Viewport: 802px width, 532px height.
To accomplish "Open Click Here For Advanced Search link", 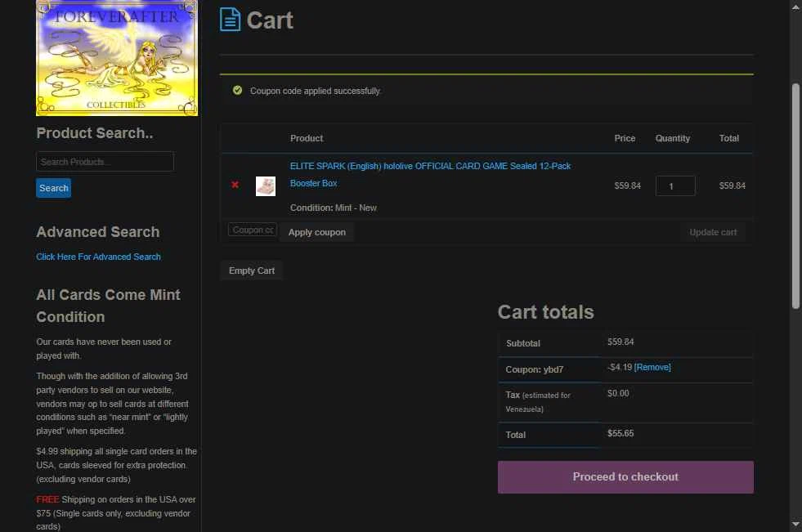I will 98,257.
